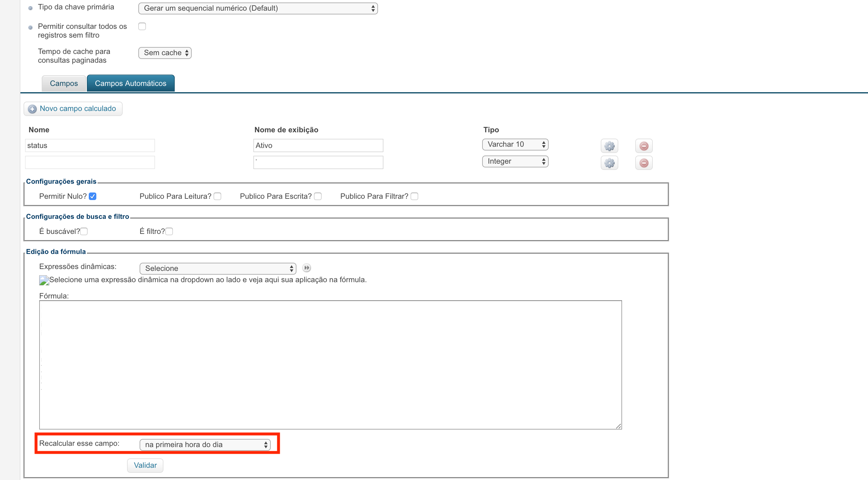Switch to the Campos tab
Viewport: 868px width, 480px height.
point(64,83)
